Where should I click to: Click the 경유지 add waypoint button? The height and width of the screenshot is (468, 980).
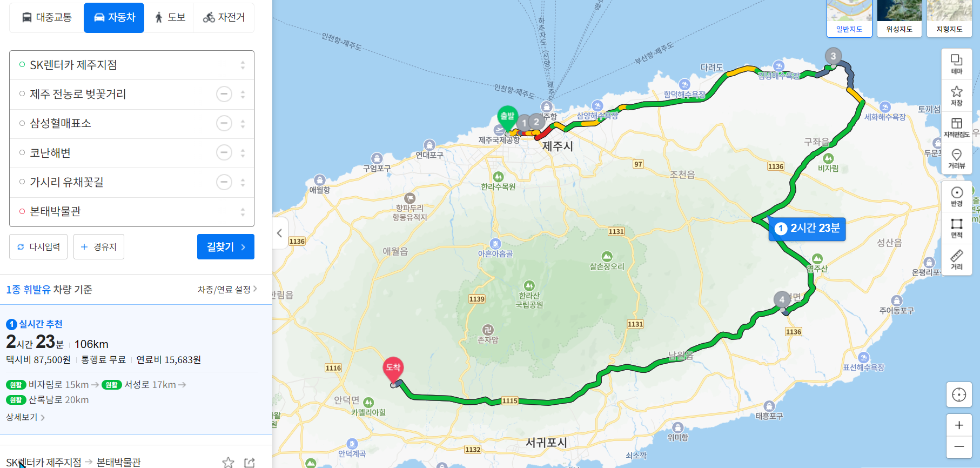[99, 247]
